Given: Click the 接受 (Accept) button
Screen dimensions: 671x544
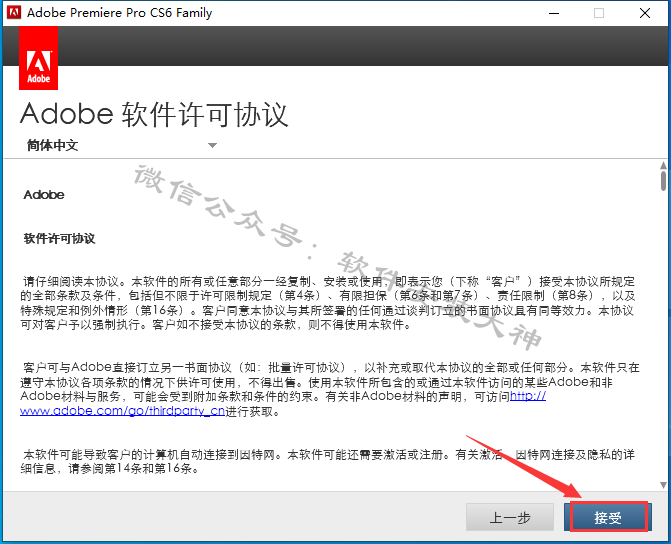Looking at the screenshot, I should click(608, 517).
